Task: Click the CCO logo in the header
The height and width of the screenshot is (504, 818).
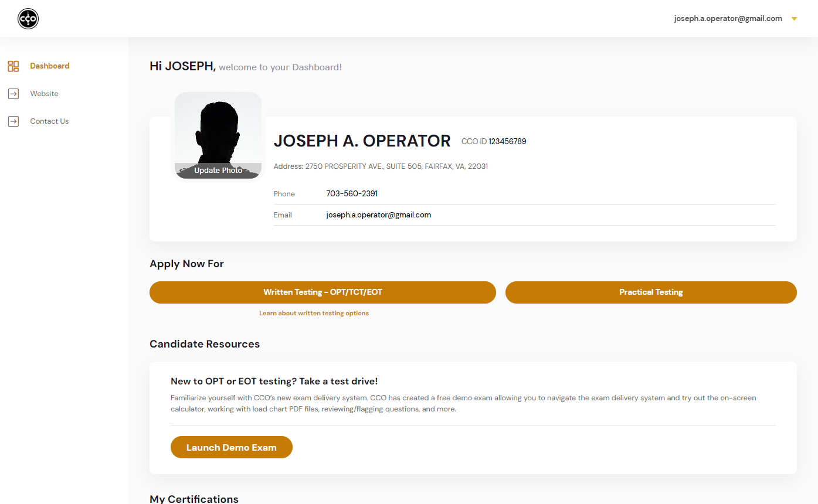Action: [x=28, y=19]
